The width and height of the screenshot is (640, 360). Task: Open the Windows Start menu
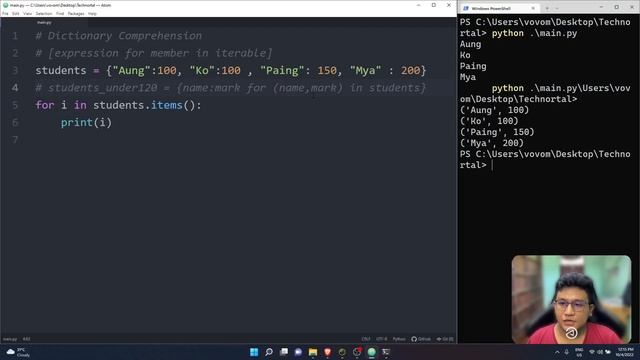[254, 352]
